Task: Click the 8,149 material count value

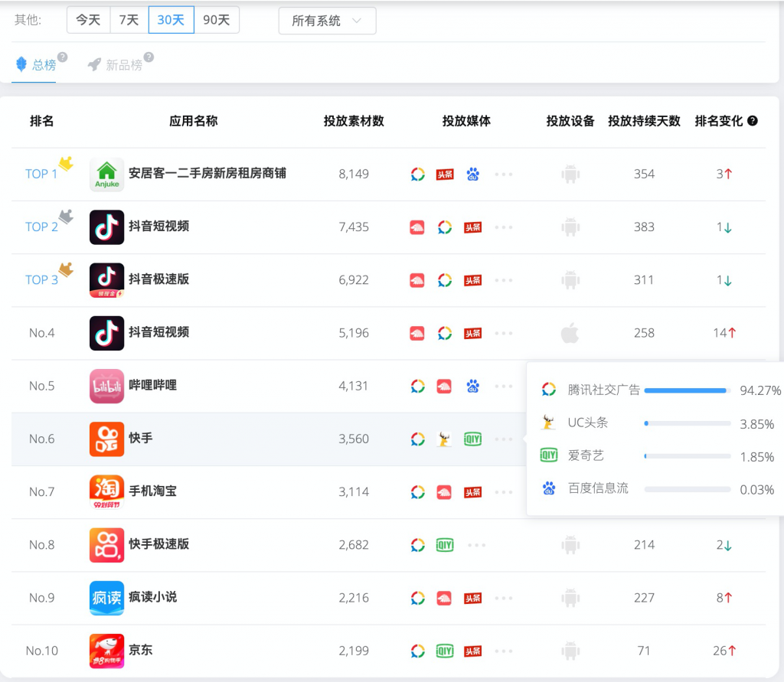Action: click(354, 174)
